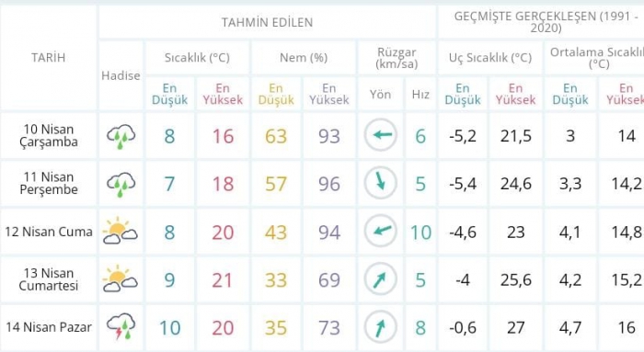Image resolution: width=644 pixels, height=352 pixels.
Task: Click the wind direction arrow for 12 Nisan
Action: 380,231
